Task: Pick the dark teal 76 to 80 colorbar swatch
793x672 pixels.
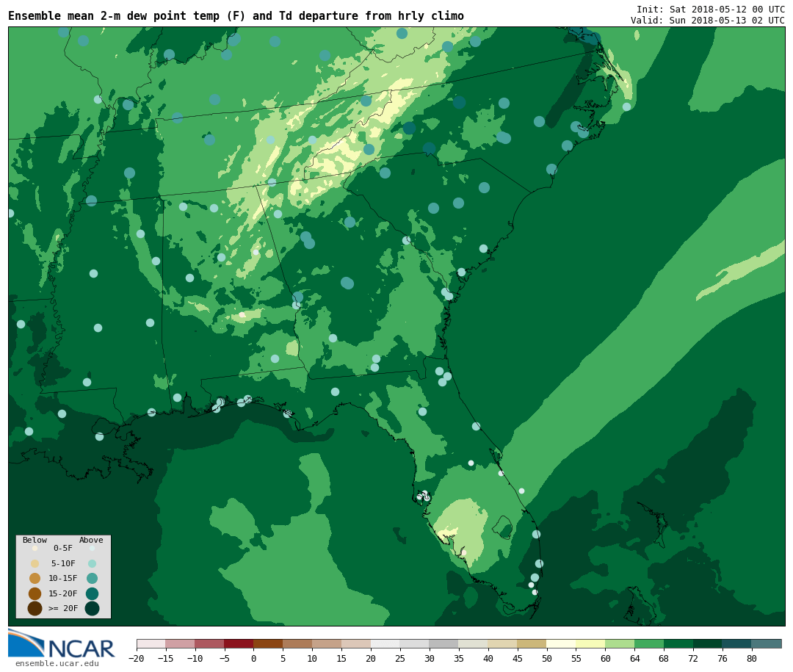Action: [x=738, y=643]
